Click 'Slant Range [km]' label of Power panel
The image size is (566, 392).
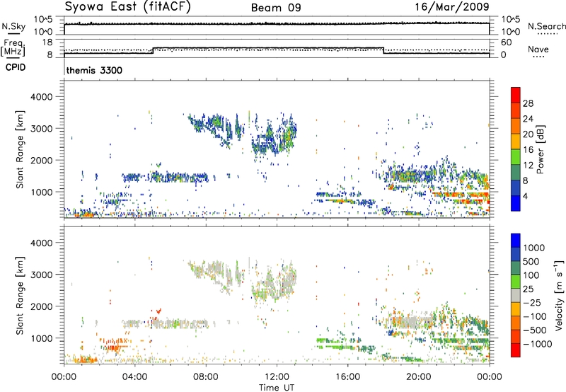[x=20, y=149]
